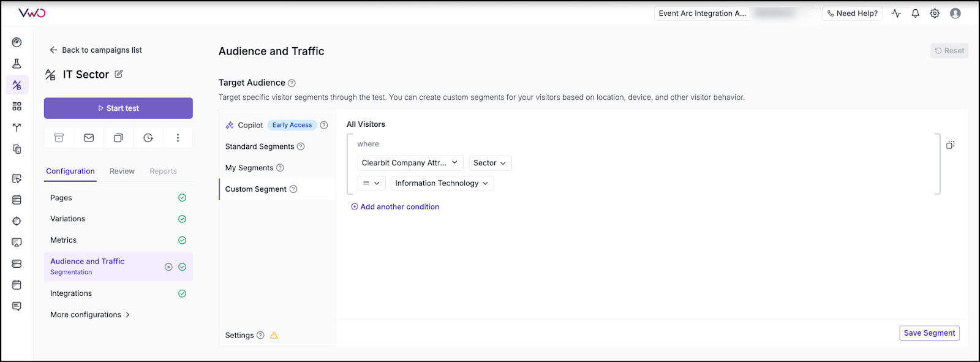Open the mobile device copy icon in sidebar
980x362 pixels.
[x=17, y=149]
